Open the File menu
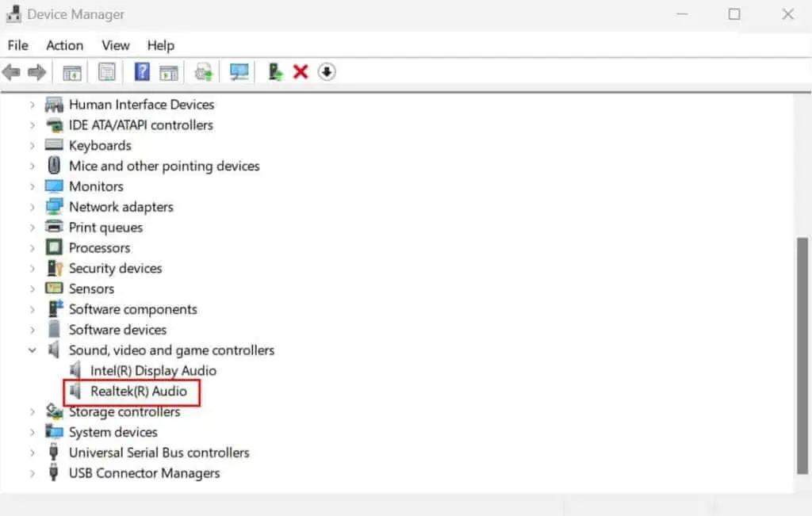Image resolution: width=812 pixels, height=516 pixels. coord(17,45)
